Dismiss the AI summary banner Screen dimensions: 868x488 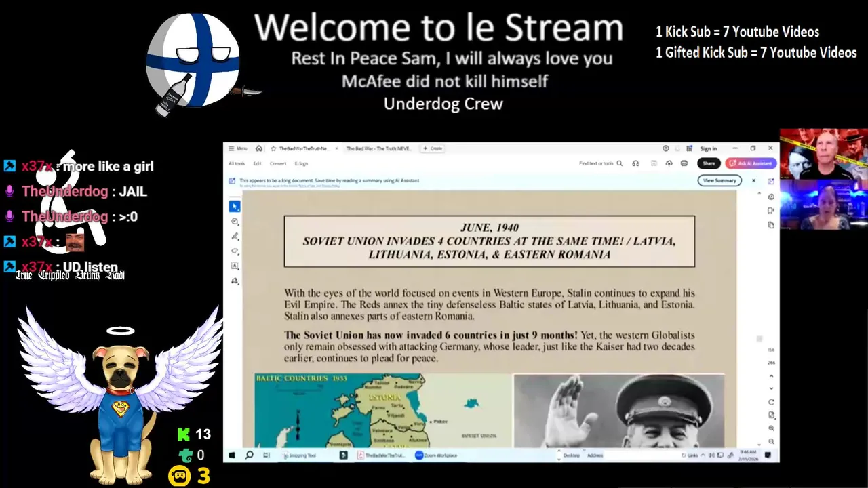753,180
